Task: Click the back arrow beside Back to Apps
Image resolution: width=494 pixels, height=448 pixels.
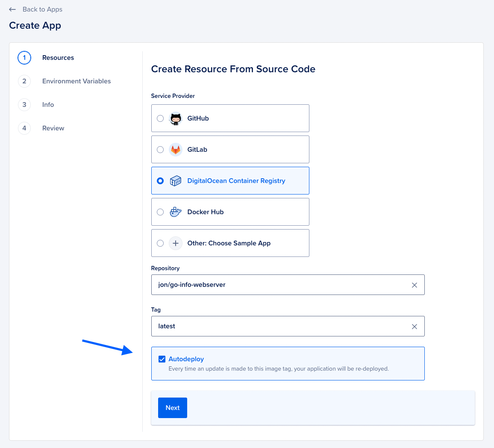Action: coord(12,9)
